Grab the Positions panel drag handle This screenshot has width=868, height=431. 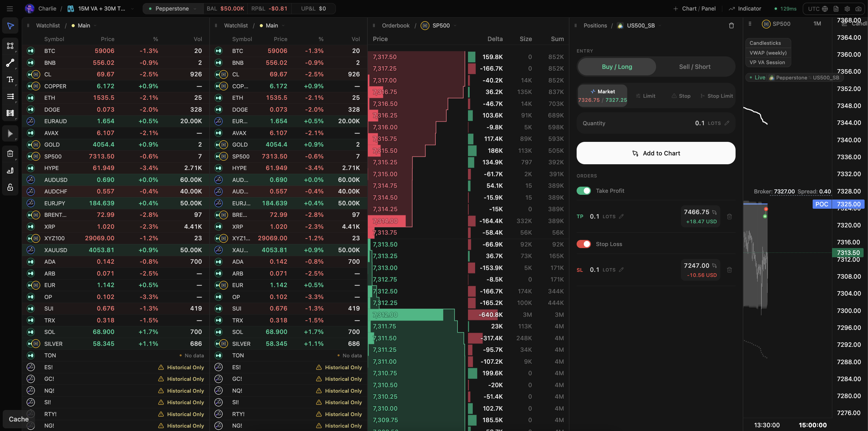click(576, 26)
